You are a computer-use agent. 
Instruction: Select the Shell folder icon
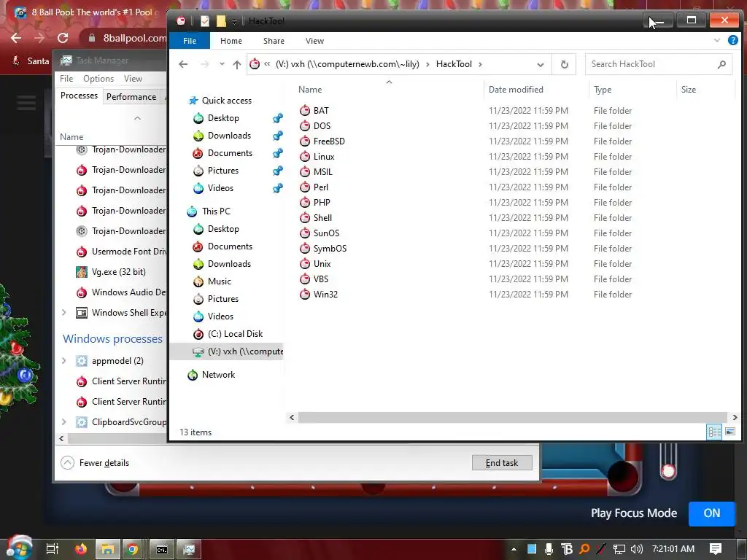pyautogui.click(x=305, y=217)
